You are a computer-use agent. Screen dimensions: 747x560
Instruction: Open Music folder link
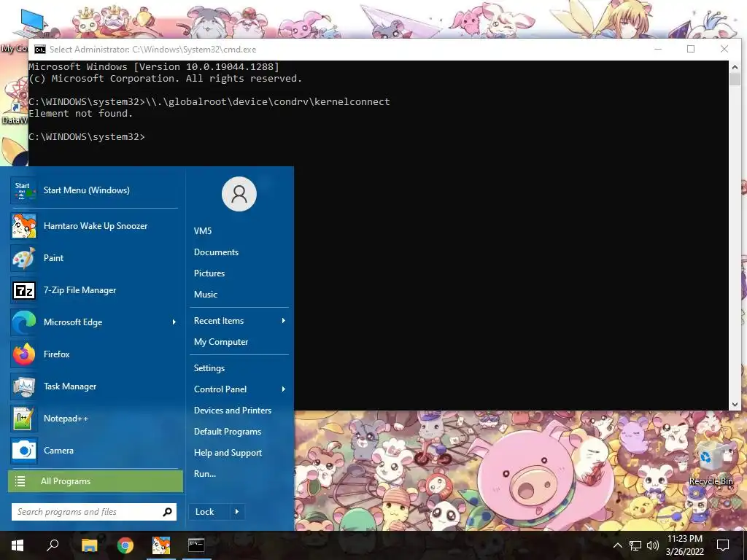point(205,295)
